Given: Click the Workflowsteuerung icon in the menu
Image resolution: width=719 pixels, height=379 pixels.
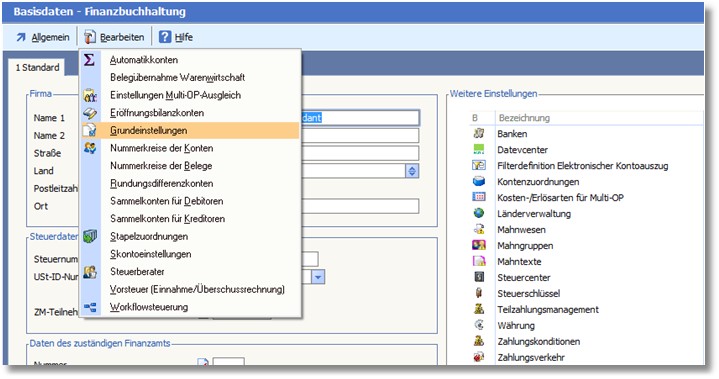Looking at the screenshot, I should click(90, 307).
